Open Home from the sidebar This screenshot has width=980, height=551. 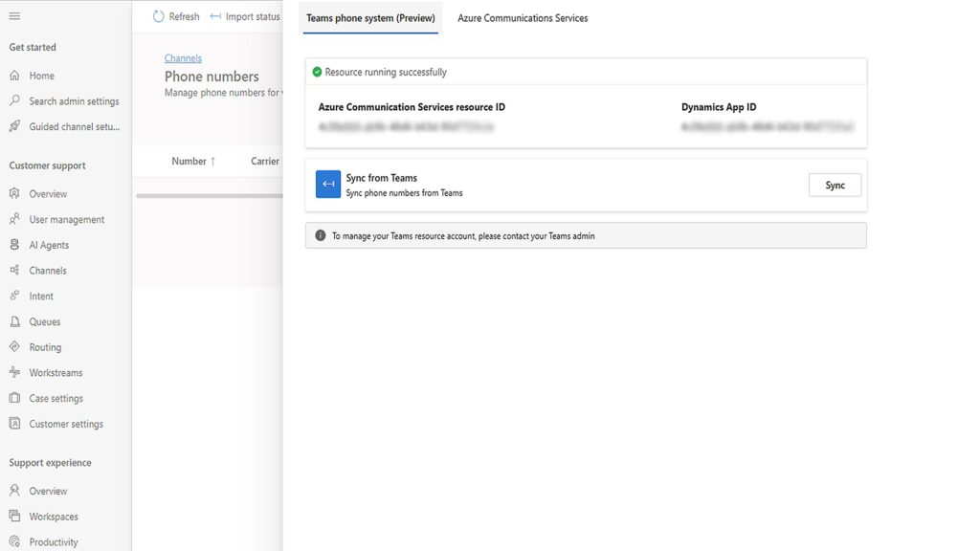click(41, 76)
